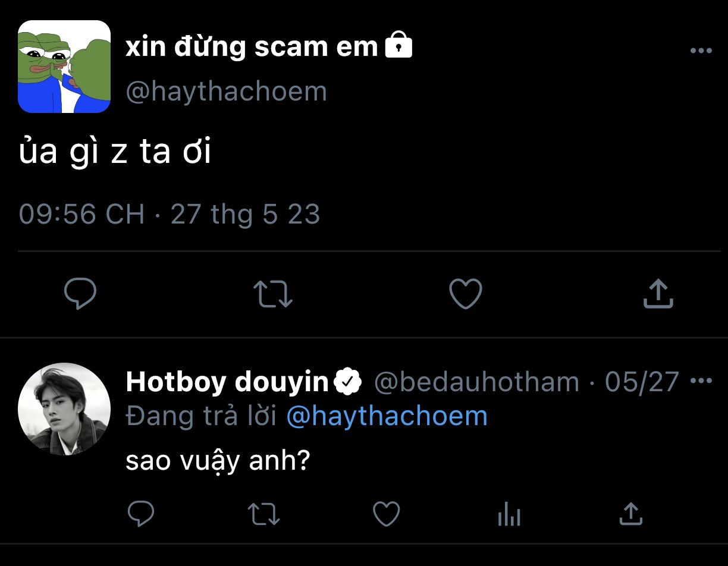Image resolution: width=728 pixels, height=566 pixels.
Task: Retweet the main tweet "ủa gì z ta ơi"
Action: point(273,294)
